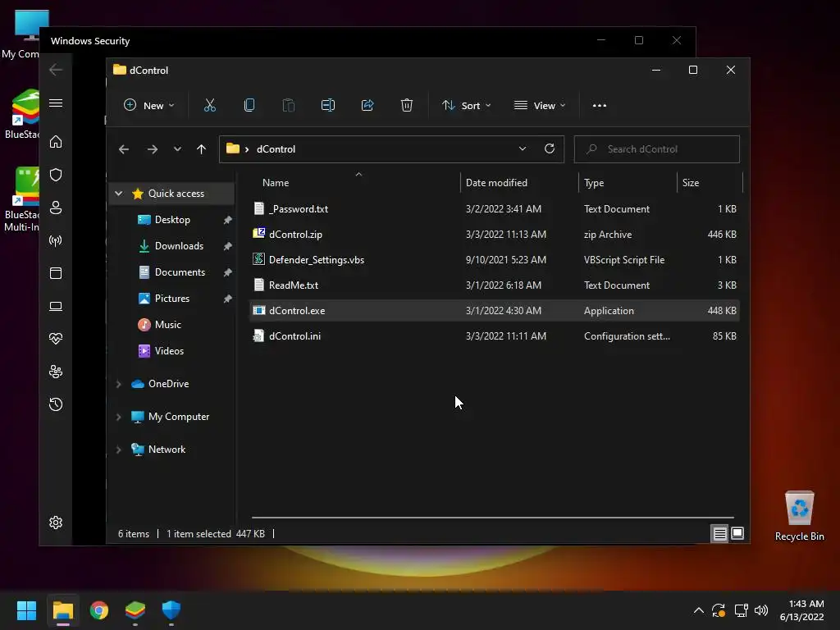Image resolution: width=840 pixels, height=630 pixels.
Task: Open Virus & threat protection shield in the sidebar
Action: 56,175
